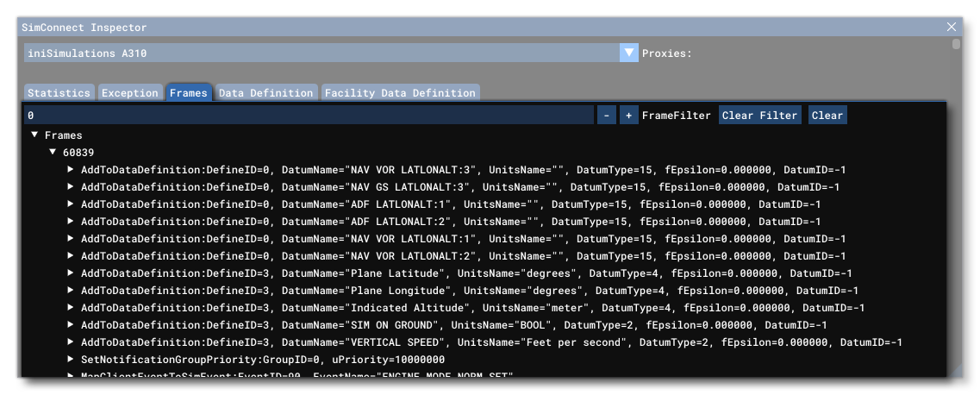The height and width of the screenshot is (395, 980).
Task: Click the vertical scrollbar thumb
Action: point(955,44)
